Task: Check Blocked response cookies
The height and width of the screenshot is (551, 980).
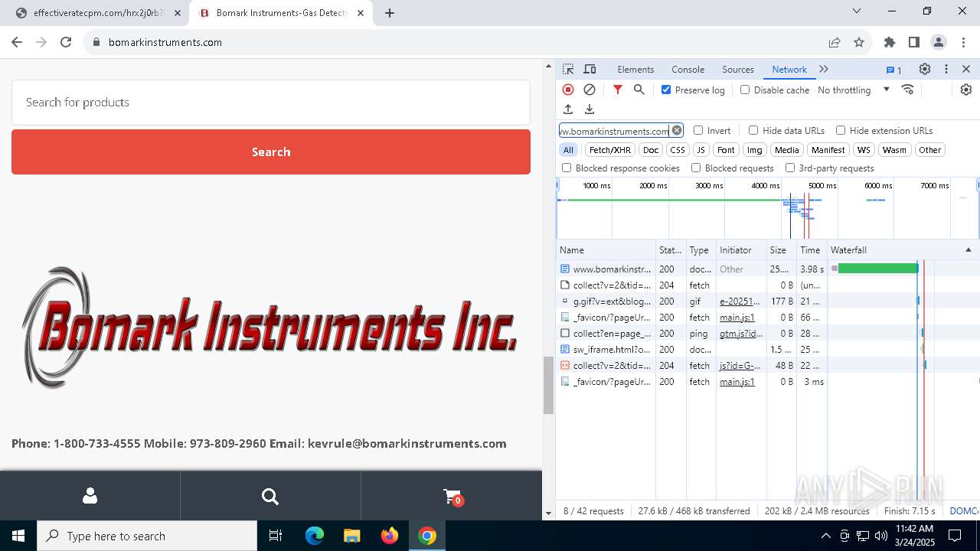Action: click(x=567, y=168)
